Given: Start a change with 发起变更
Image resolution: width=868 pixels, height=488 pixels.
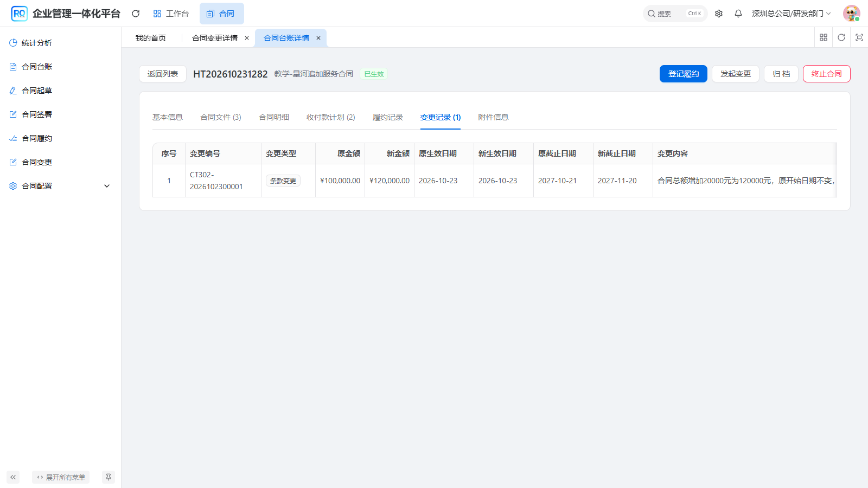Looking at the screenshot, I should pos(736,74).
